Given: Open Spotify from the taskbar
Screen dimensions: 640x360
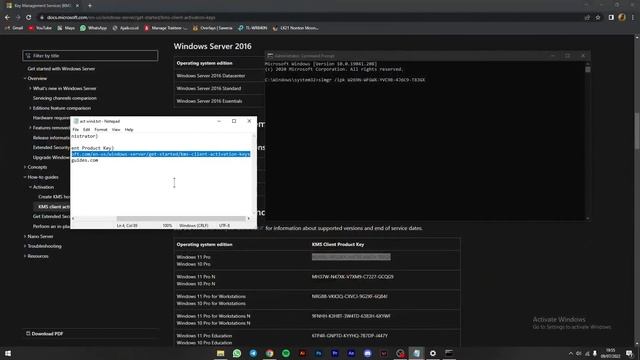Looking at the screenshot, I should click(x=286, y=353).
